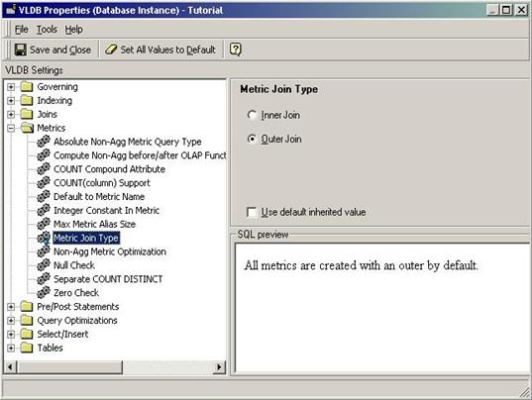Open the help question mark icon in the toolbar

(x=236, y=50)
